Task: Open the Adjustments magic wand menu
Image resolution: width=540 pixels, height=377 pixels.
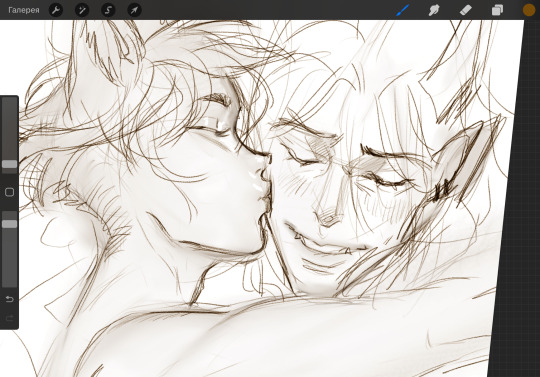Action: point(82,10)
